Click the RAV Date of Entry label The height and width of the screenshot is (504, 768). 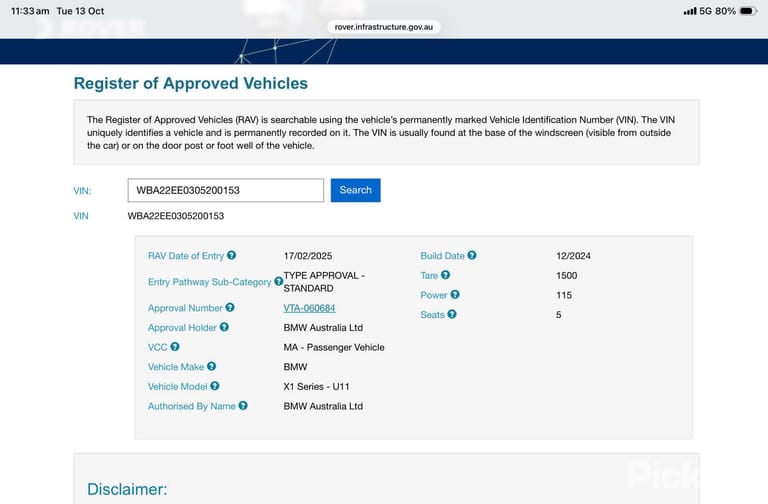coord(186,256)
